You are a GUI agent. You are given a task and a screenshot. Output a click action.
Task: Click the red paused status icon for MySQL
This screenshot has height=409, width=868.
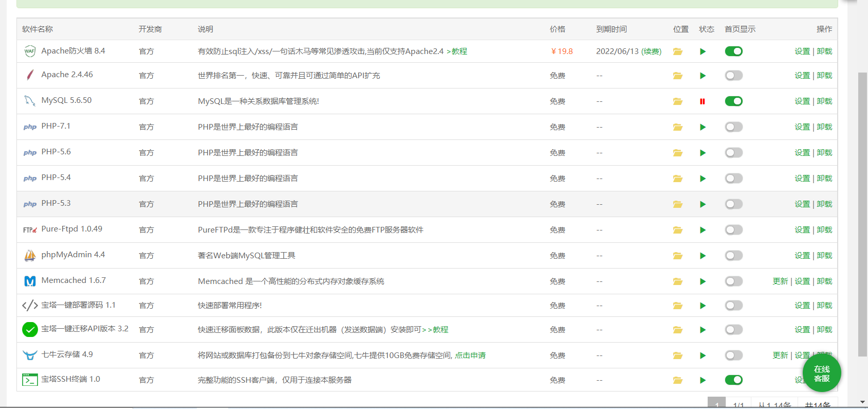click(x=703, y=101)
